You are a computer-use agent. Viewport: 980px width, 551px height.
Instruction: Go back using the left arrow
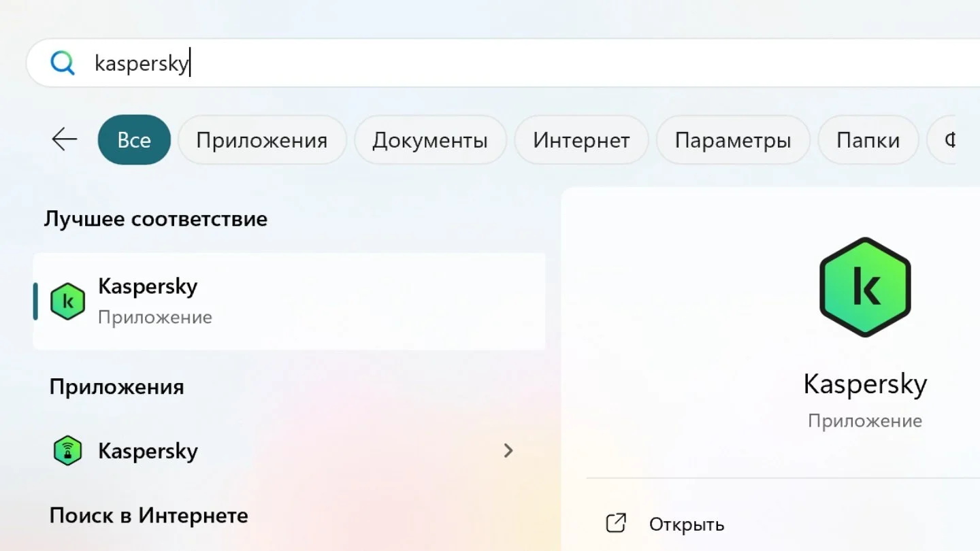click(65, 139)
